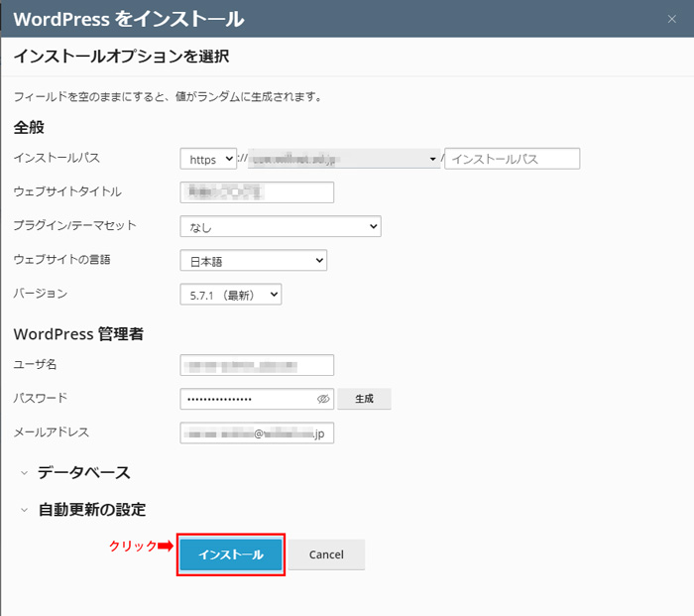Open the ウェブサイトの言語 dropdown
Image resolution: width=694 pixels, height=616 pixels.
(253, 260)
